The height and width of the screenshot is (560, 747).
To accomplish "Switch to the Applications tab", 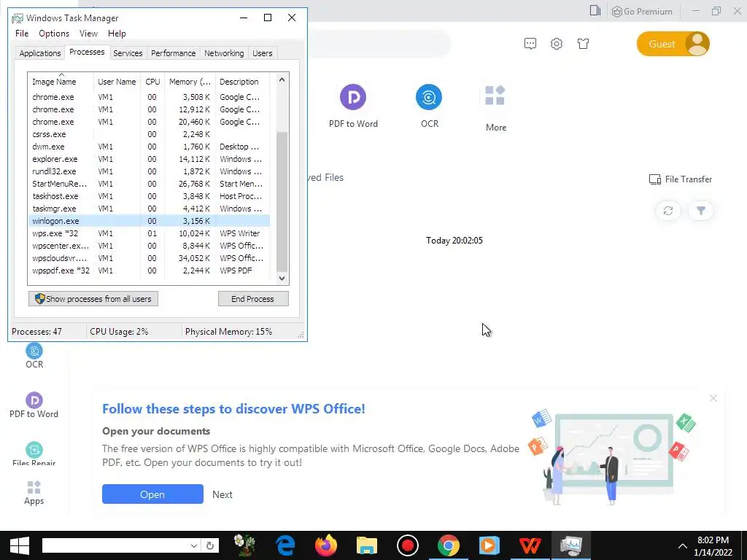I will tap(40, 52).
